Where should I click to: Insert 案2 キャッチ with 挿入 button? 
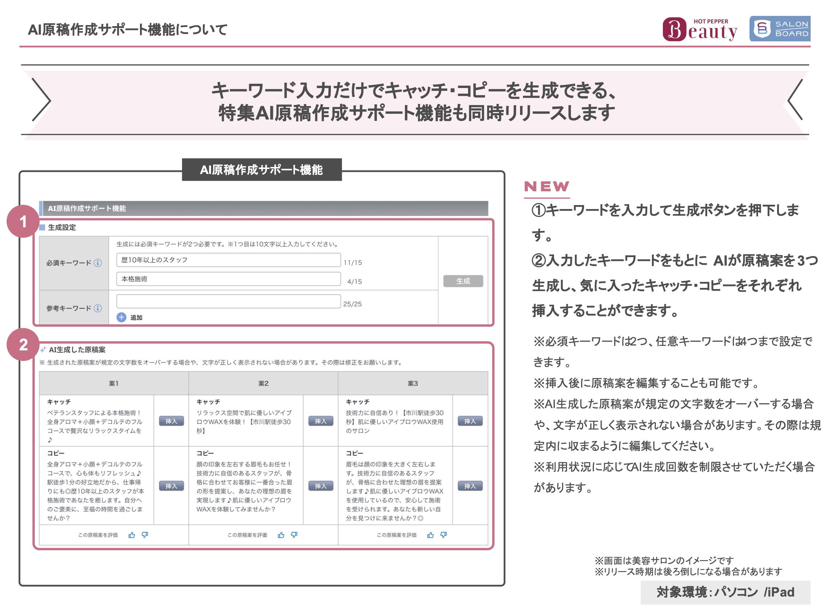click(x=321, y=421)
